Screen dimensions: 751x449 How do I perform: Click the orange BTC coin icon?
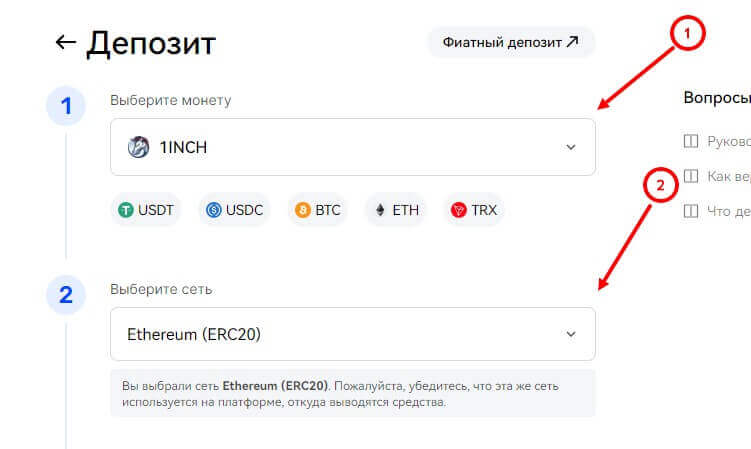[300, 210]
